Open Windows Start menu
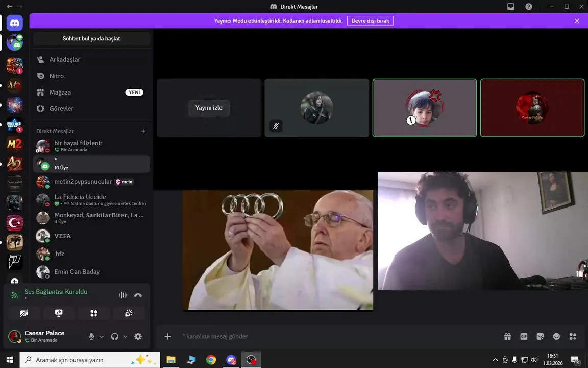 10,360
